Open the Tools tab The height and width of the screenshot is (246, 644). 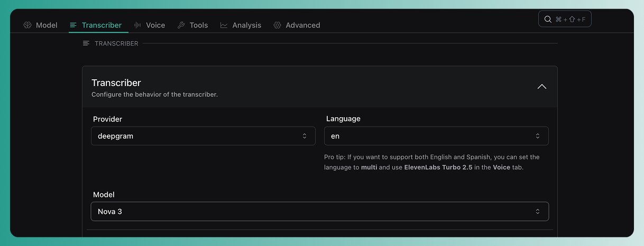[199, 25]
